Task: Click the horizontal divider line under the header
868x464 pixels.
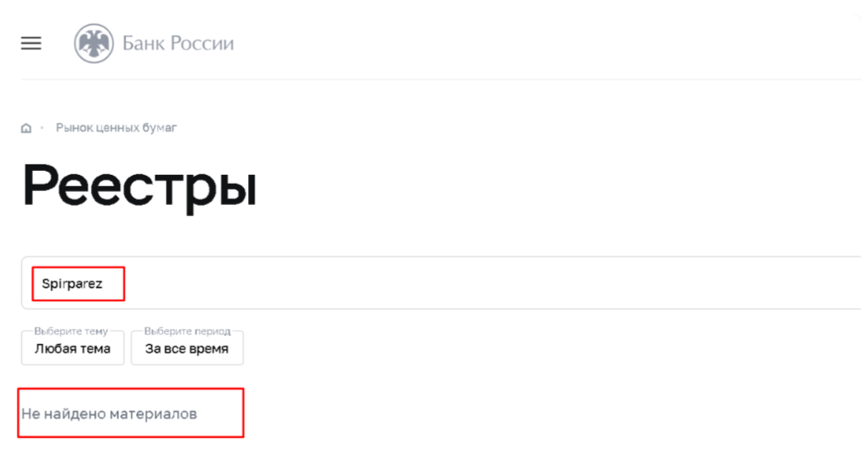Action: point(441,79)
